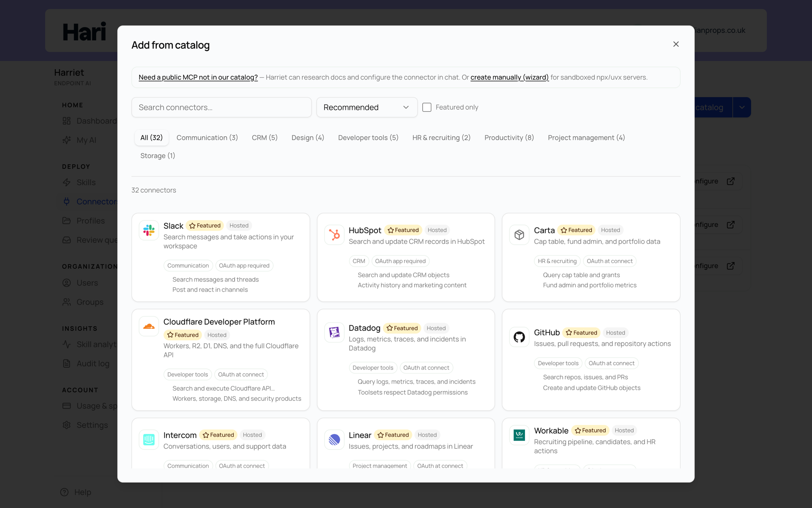Click the '32 connectors' count text
Image resolution: width=812 pixels, height=508 pixels.
(x=154, y=190)
